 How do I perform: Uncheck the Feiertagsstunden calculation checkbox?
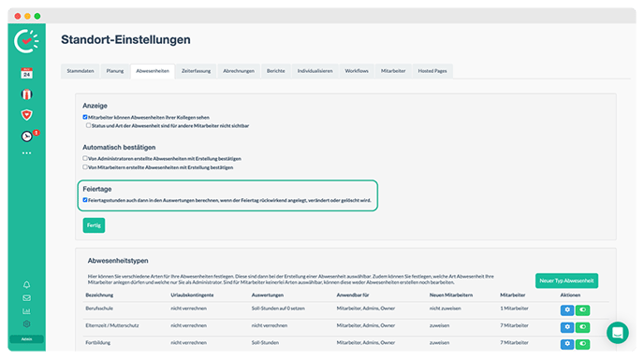tap(85, 200)
